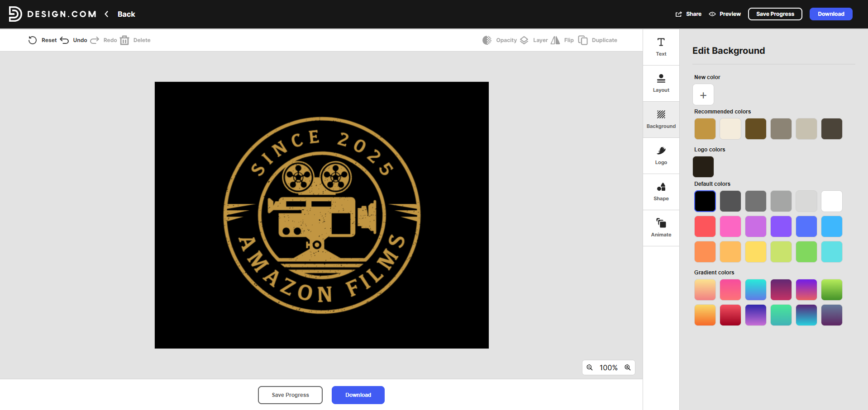Select the medium brown recommended swatch
The image size is (868, 410).
(756, 129)
